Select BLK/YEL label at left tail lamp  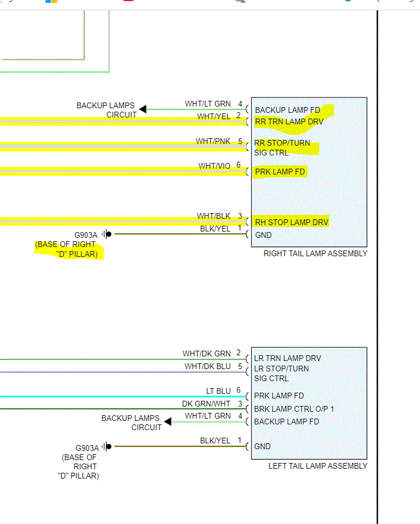215,441
